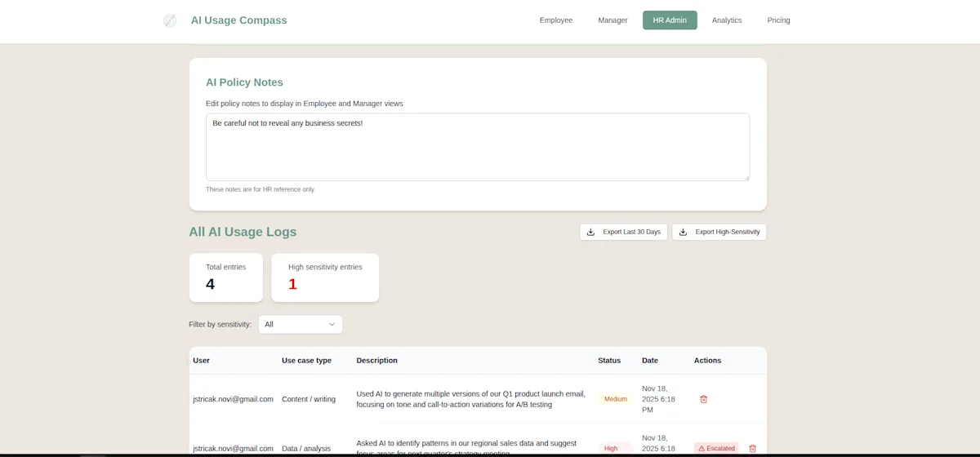Click the Description column header

377,360
